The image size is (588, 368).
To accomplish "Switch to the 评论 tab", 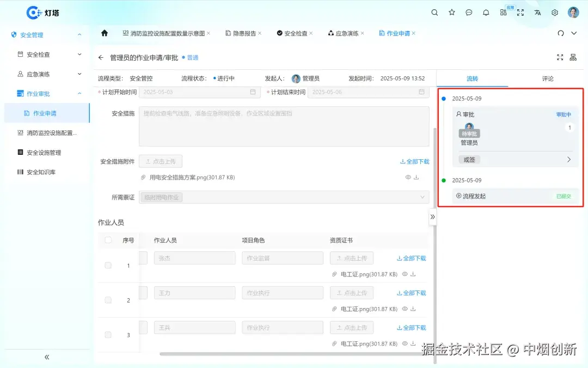I will pyautogui.click(x=547, y=79).
